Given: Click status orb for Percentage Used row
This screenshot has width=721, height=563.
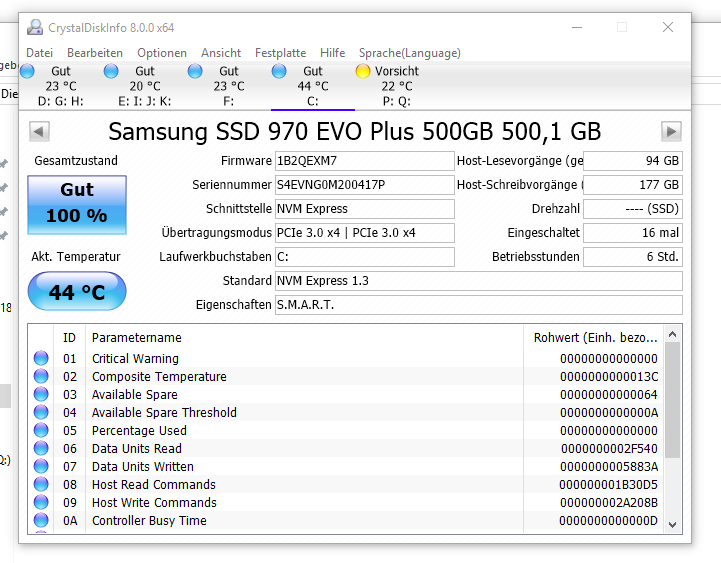Looking at the screenshot, I should click(x=41, y=430).
